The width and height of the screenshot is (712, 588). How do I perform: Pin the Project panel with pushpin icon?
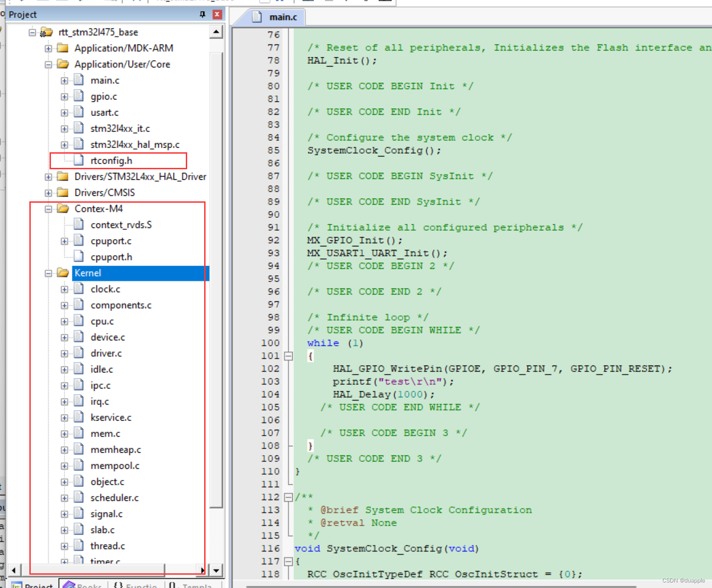click(x=202, y=15)
